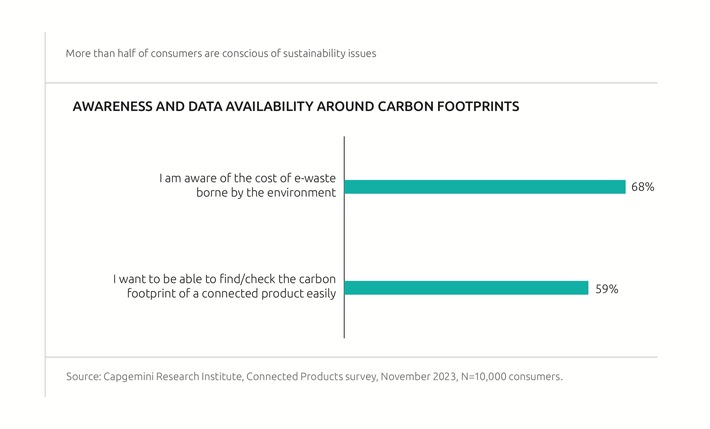
Task: Click 'Capgemini Research Institute' in the source note
Action: pos(173,376)
